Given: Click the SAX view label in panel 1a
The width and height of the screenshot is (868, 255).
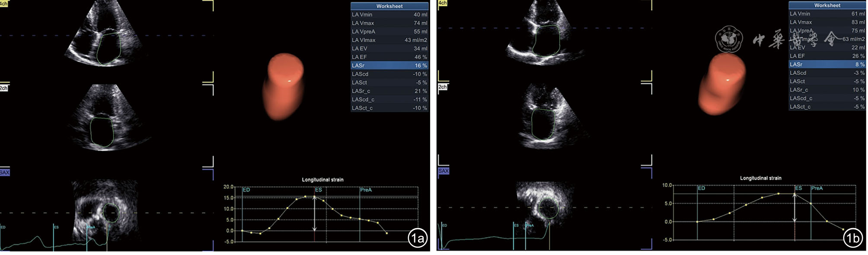Looking at the screenshot, I should 5,172.
